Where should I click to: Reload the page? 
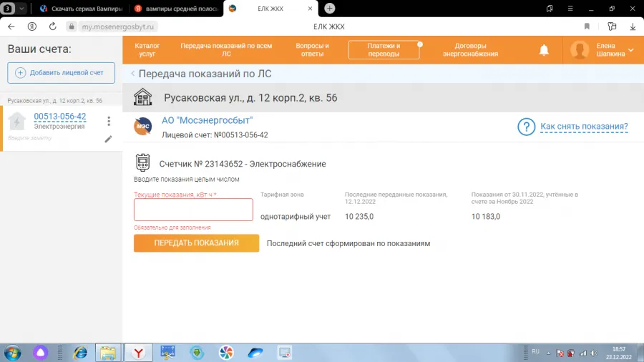click(x=52, y=26)
